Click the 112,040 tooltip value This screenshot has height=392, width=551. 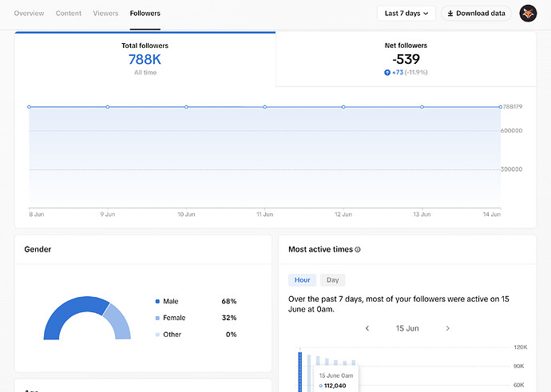(335, 386)
